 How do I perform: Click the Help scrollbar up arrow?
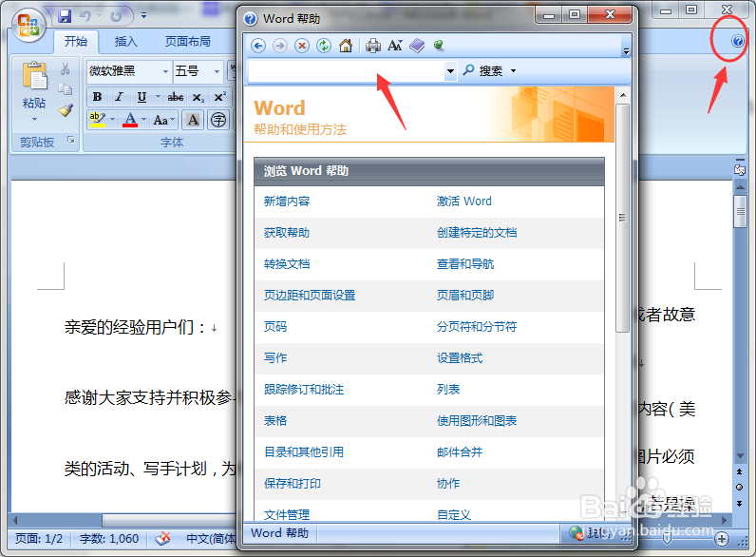pos(622,95)
